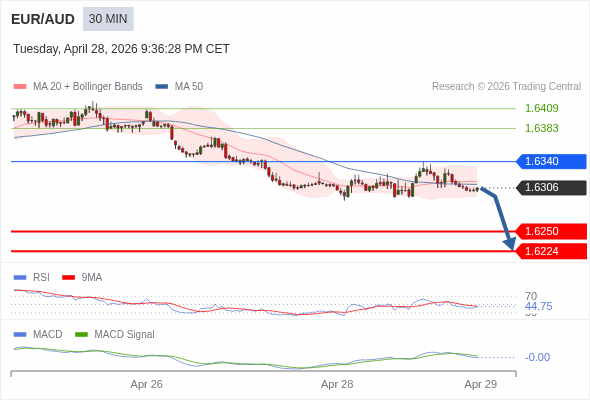Click the red 1.6224 support tag
590x400 pixels.
(x=551, y=251)
